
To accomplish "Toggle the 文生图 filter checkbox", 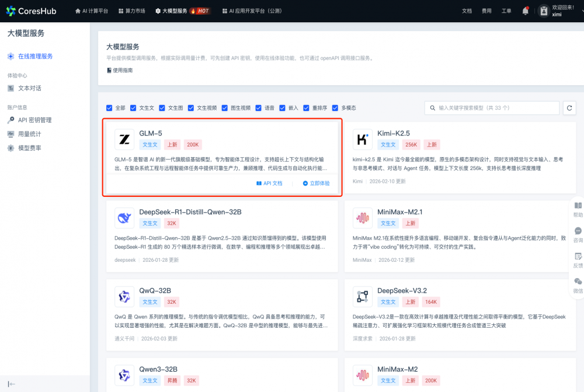I will [162, 108].
